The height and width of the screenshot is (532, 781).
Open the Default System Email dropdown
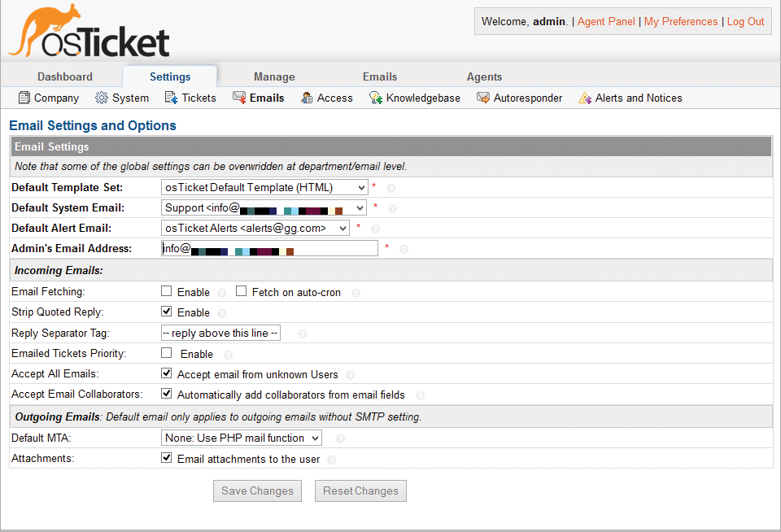pos(264,207)
